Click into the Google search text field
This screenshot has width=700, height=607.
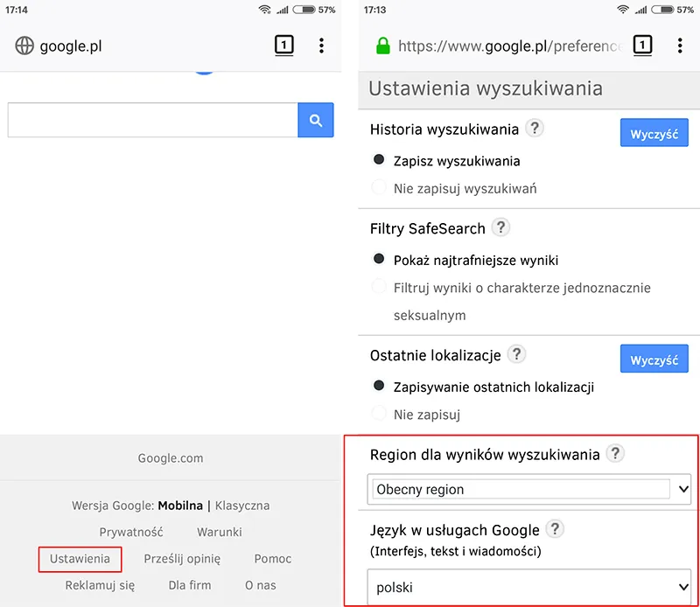click(153, 121)
